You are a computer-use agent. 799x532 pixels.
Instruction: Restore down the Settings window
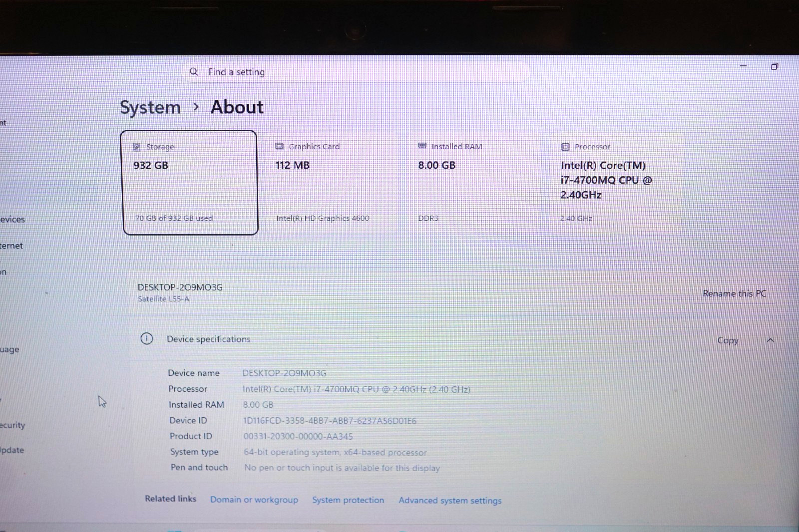[x=775, y=66]
